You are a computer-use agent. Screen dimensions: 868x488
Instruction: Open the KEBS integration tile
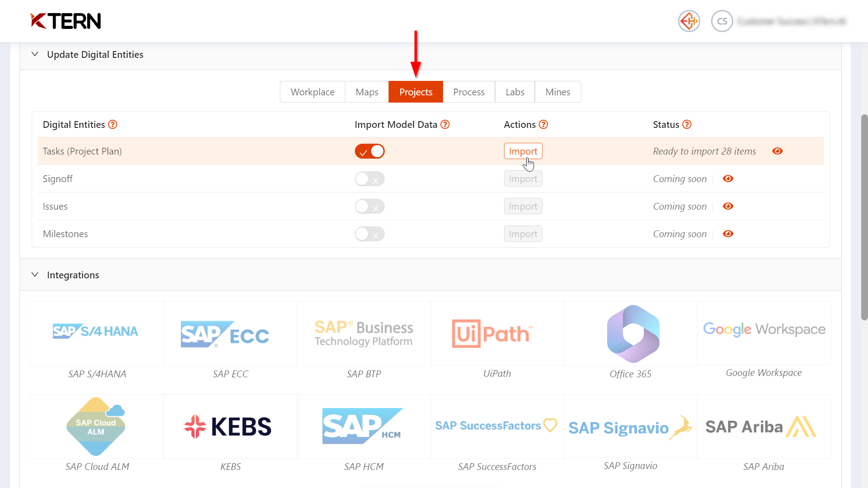tap(230, 427)
